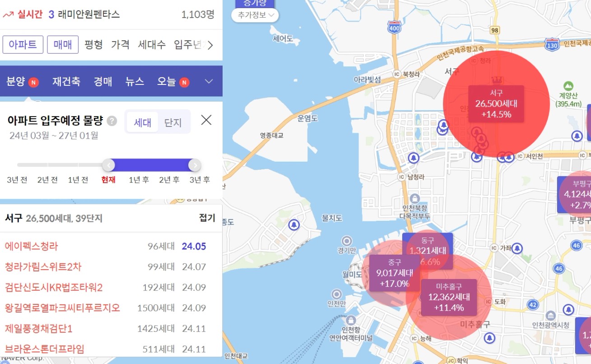This screenshot has height=364, width=591.
Task: Show more filters with right arrow
Action: pyautogui.click(x=210, y=45)
